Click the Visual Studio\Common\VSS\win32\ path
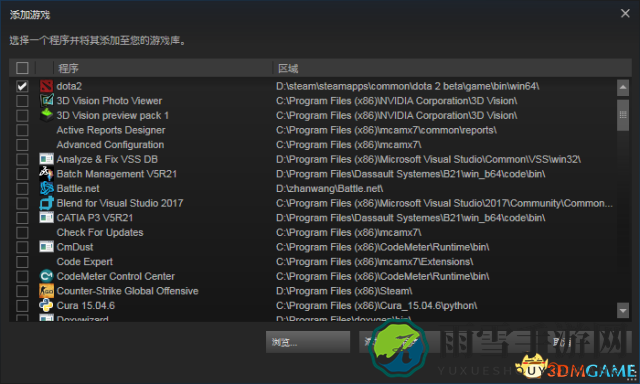The height and width of the screenshot is (384, 640). [x=428, y=159]
